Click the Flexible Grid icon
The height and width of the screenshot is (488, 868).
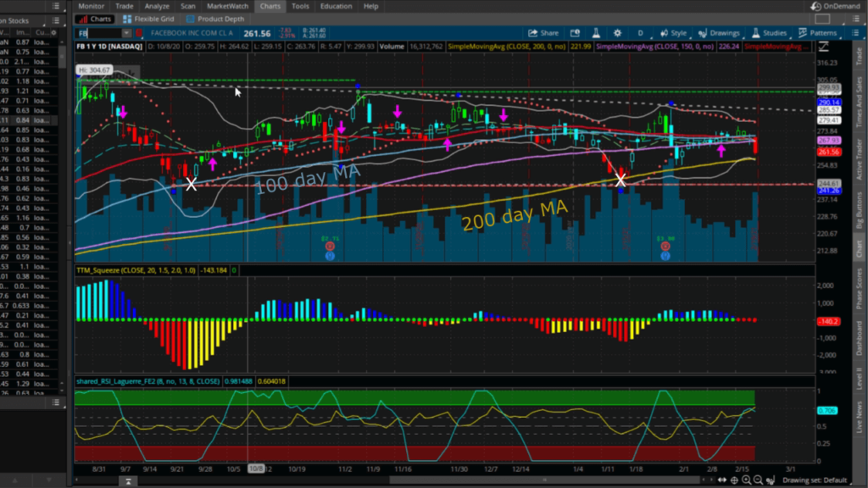(127, 19)
